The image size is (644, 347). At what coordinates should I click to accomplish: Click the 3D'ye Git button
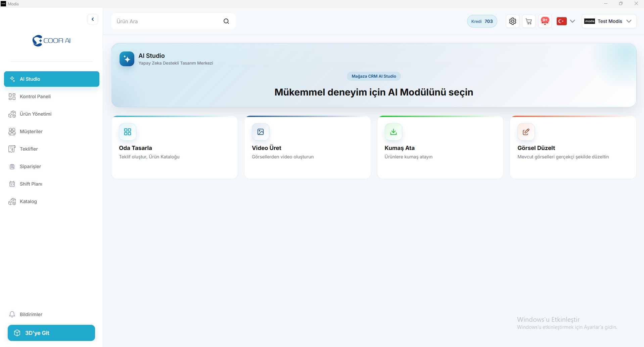click(51, 333)
